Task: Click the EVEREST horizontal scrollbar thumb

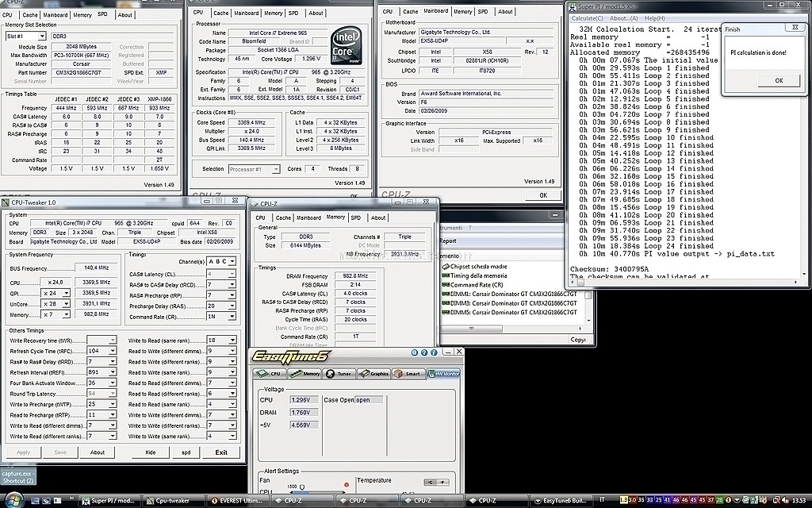Action: click(x=471, y=329)
